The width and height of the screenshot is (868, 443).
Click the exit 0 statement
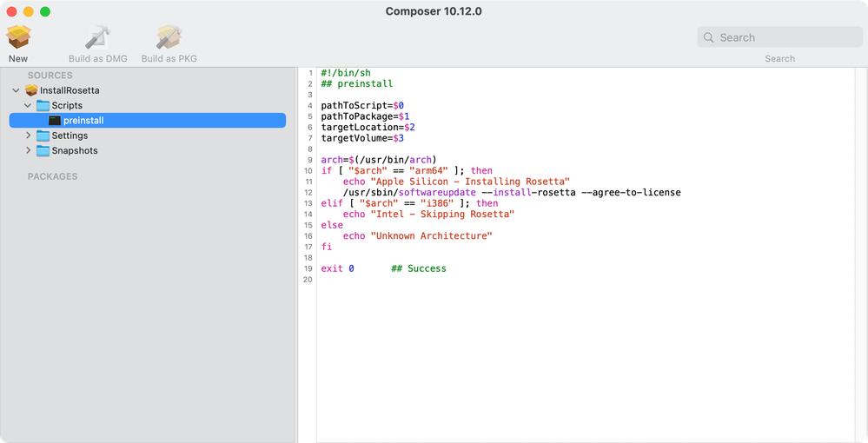pyautogui.click(x=338, y=268)
